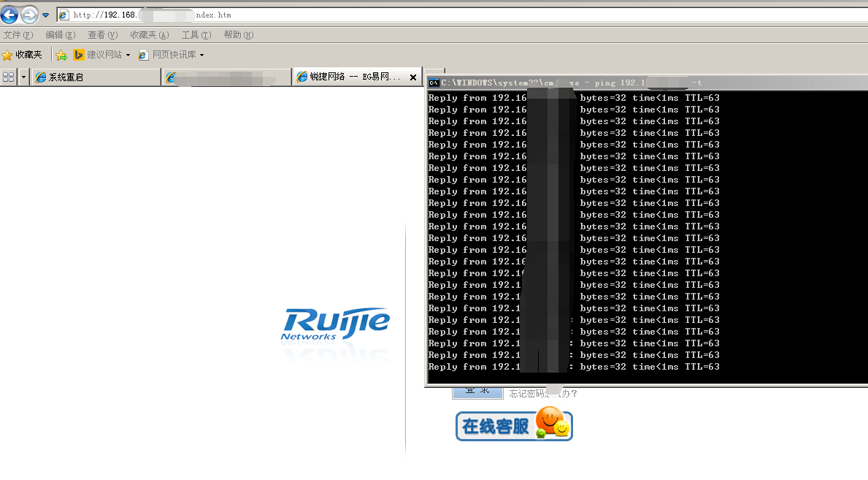
Task: Close the 锐捷网络 tab with X
Action: coord(413,77)
